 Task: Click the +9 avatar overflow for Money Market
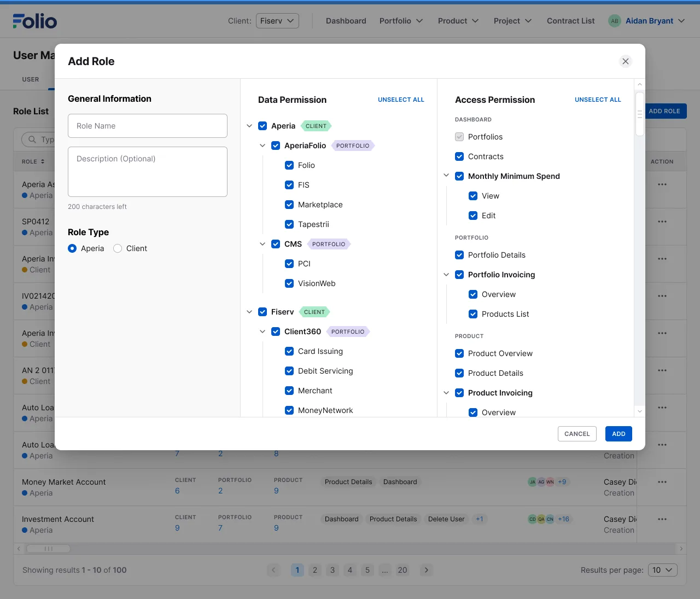(562, 482)
